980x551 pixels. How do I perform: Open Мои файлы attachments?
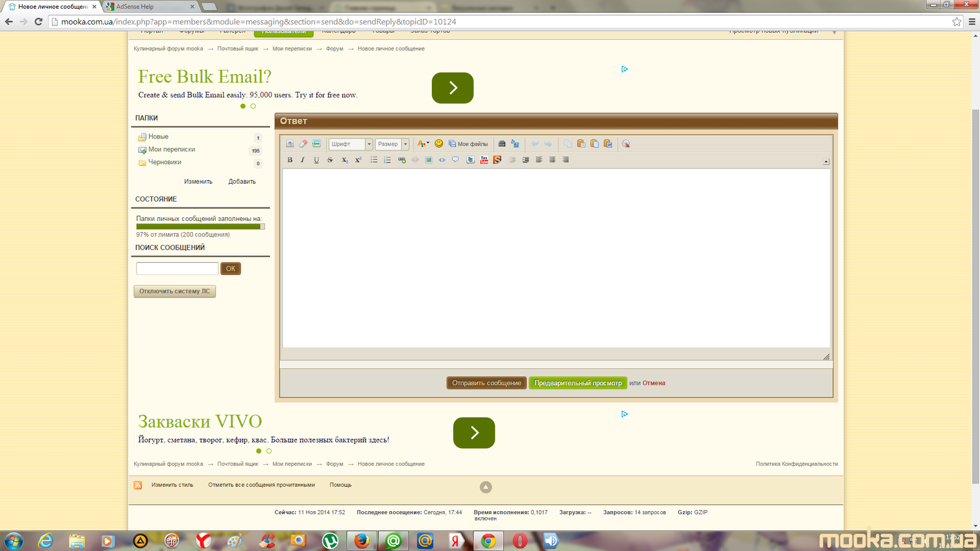point(469,144)
